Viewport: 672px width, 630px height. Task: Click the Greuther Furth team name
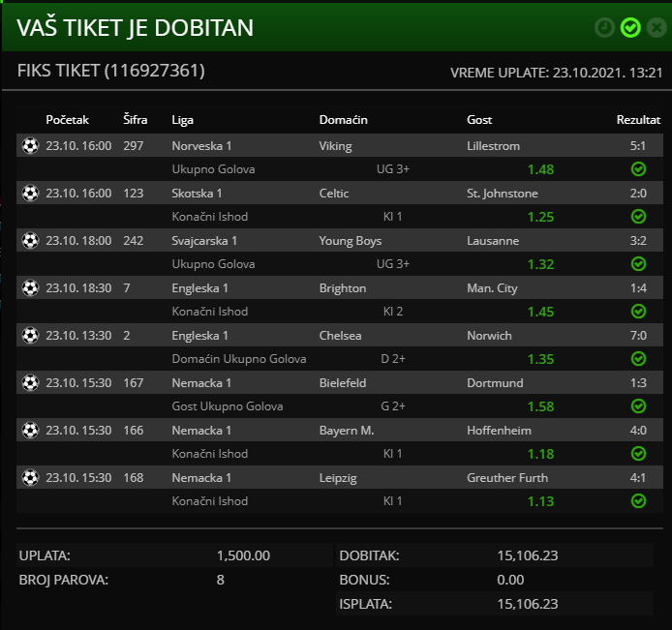[507, 478]
